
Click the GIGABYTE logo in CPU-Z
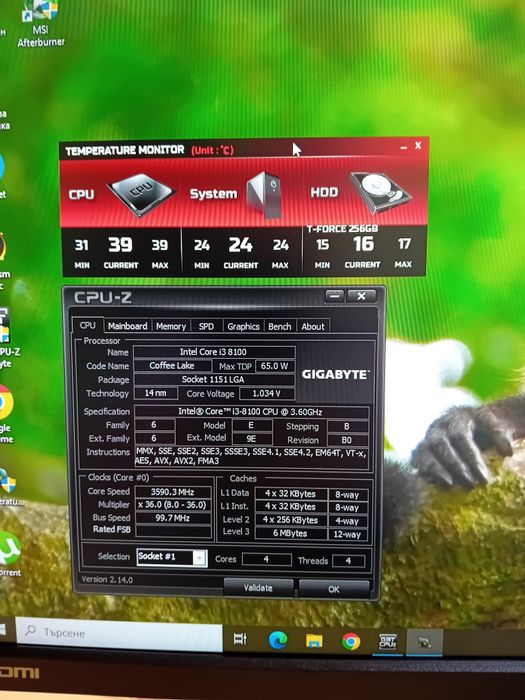click(336, 374)
